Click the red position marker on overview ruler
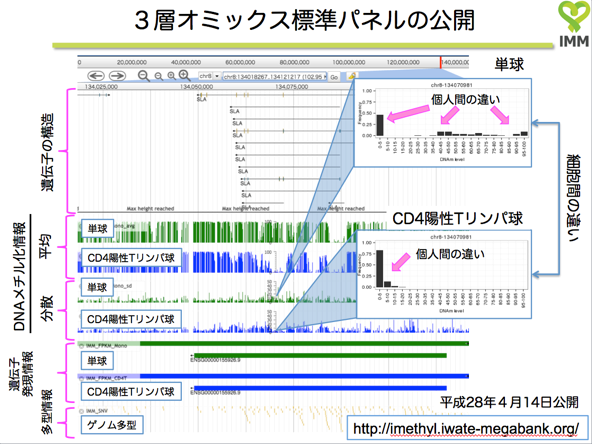The height and width of the screenshot is (444, 592). [x=440, y=62]
